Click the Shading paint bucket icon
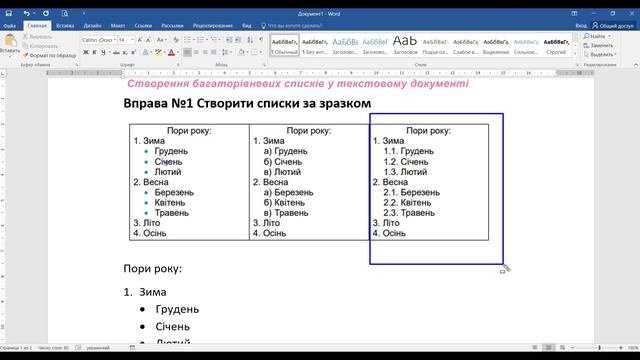 pyautogui.click(x=241, y=52)
